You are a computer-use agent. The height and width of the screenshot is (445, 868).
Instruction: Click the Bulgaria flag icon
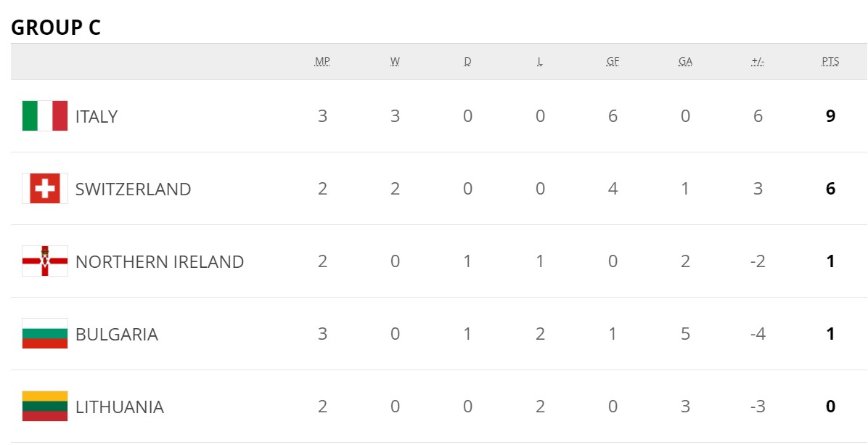click(45, 334)
